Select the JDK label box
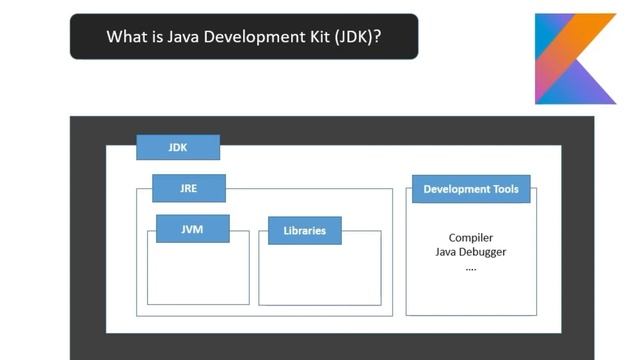This screenshot has width=640, height=360. click(178, 147)
